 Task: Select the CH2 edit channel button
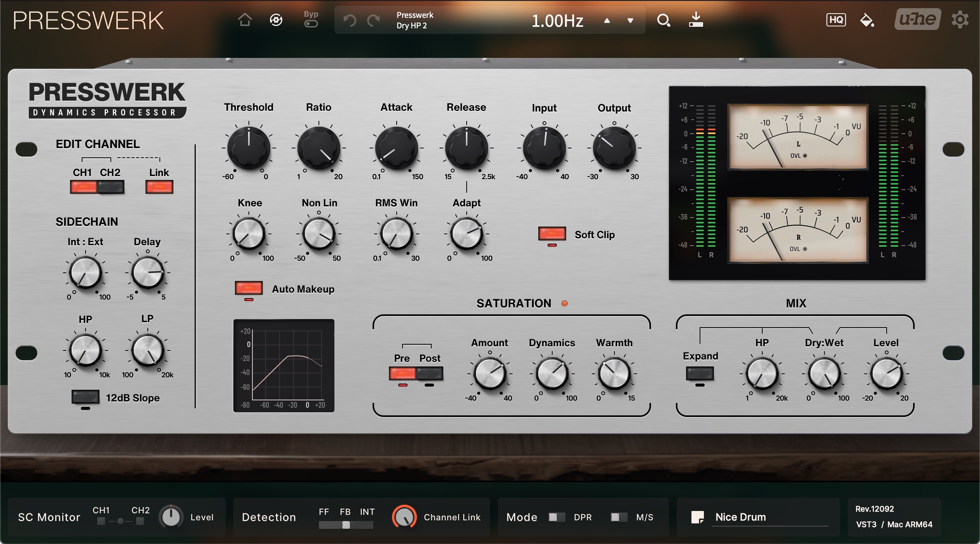[111, 187]
